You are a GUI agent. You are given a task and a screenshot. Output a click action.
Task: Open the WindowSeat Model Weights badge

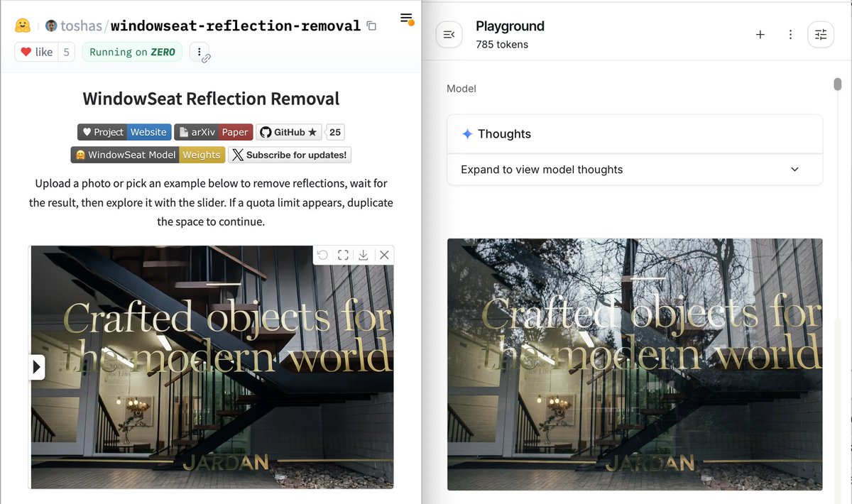click(x=148, y=155)
